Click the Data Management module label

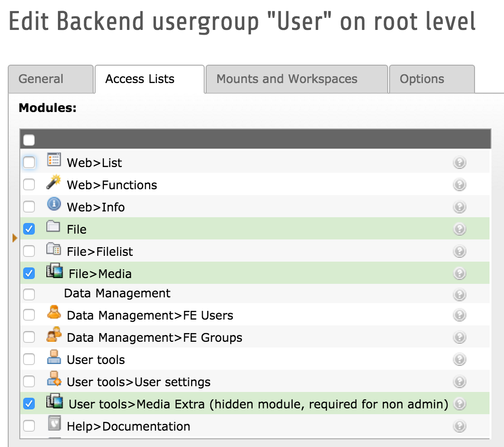click(x=117, y=293)
